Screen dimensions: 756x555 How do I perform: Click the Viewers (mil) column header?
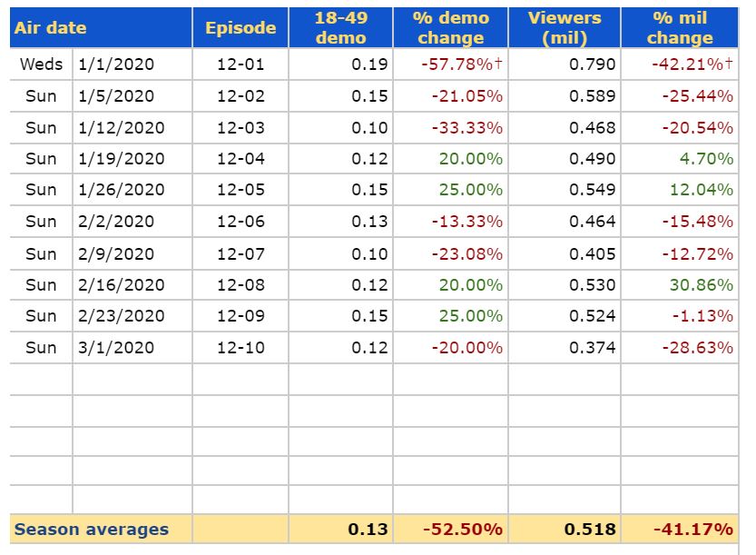pos(565,27)
